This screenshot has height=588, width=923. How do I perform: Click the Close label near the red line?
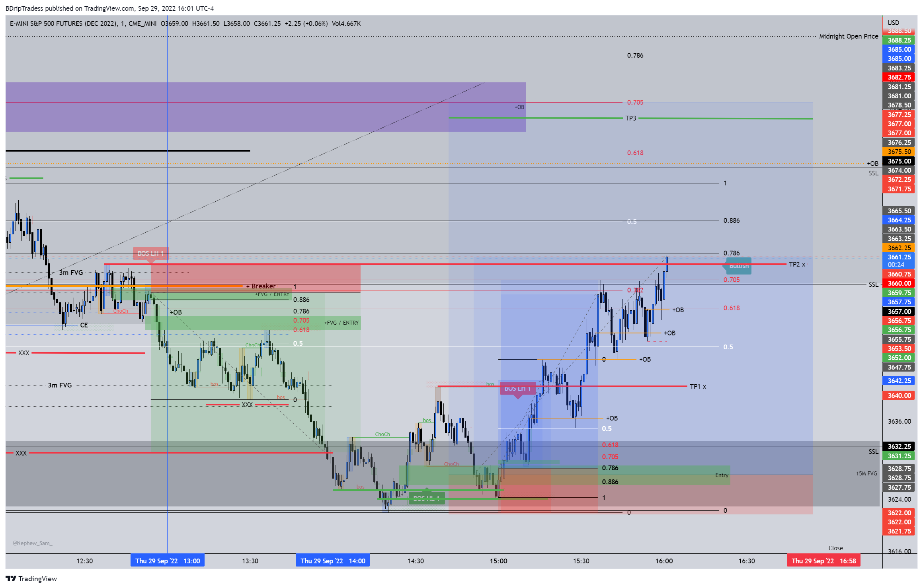pyautogui.click(x=835, y=548)
